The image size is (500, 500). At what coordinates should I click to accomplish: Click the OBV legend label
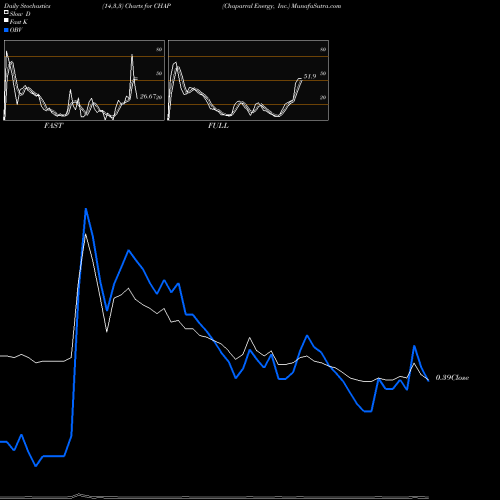coord(16,30)
